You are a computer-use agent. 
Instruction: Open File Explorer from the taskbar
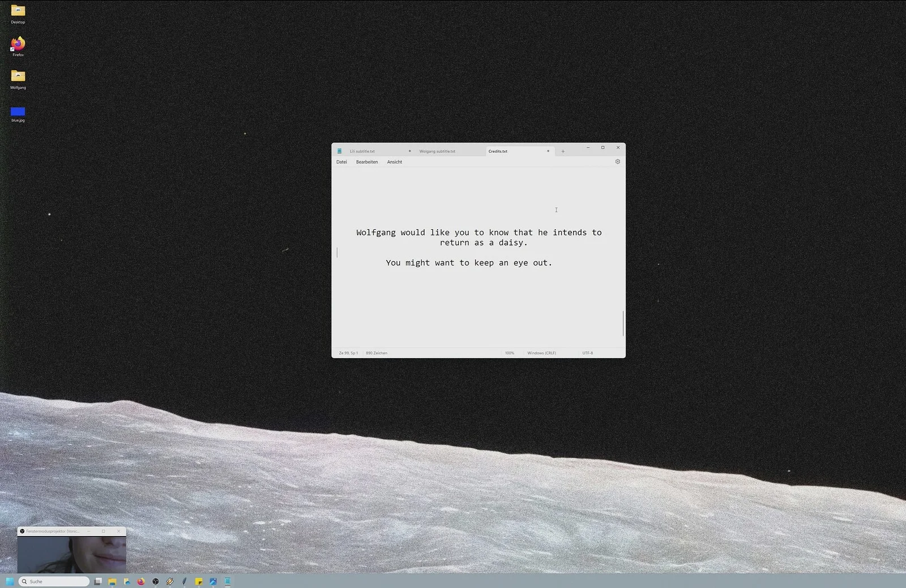click(x=112, y=581)
